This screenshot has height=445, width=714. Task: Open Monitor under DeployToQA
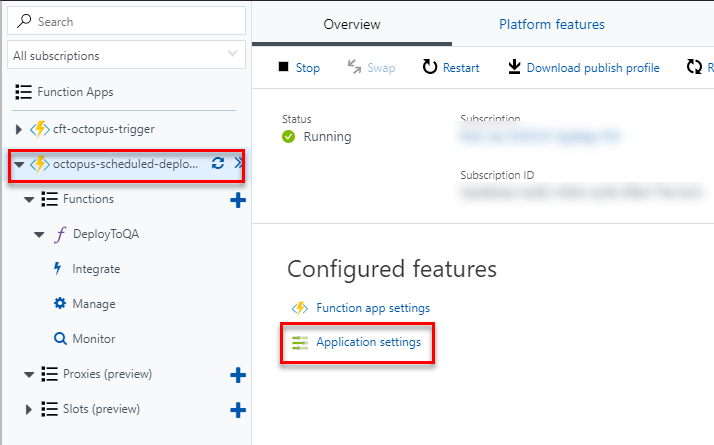point(94,339)
